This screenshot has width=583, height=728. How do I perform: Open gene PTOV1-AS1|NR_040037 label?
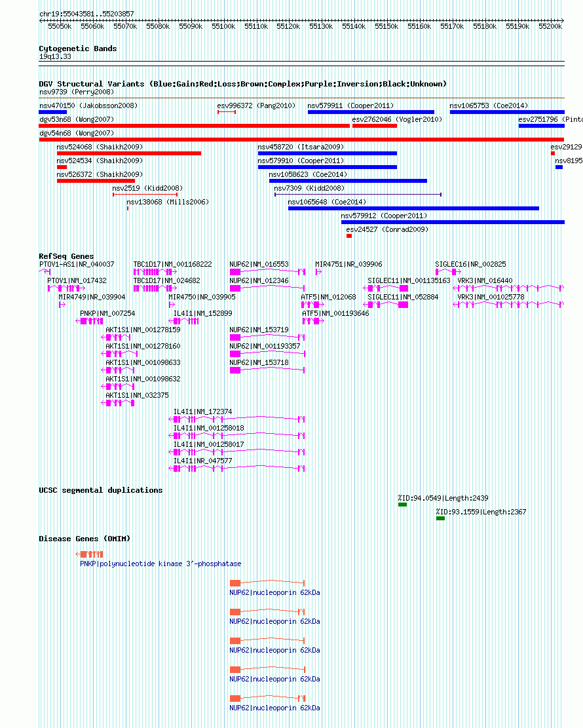click(77, 264)
